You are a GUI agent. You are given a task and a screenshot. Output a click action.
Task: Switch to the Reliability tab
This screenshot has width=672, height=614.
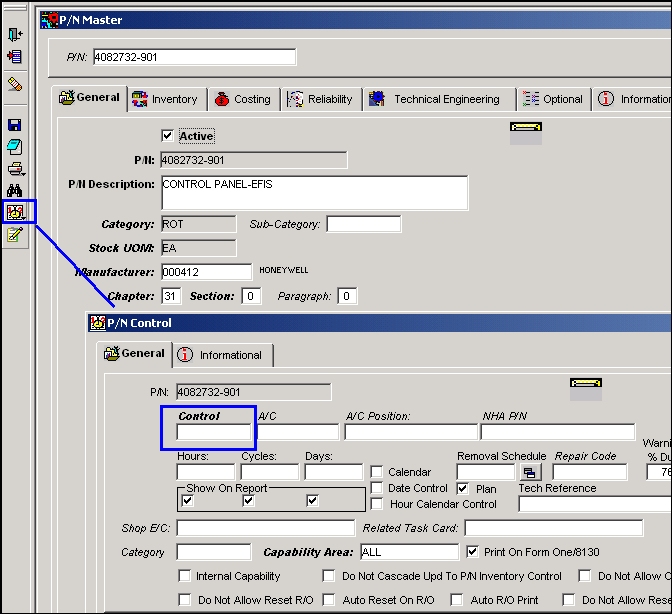321,99
